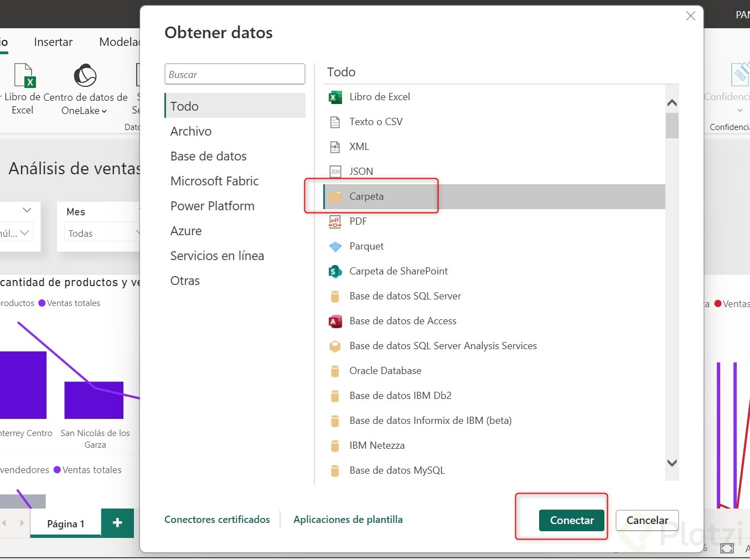Image resolution: width=750 pixels, height=560 pixels.
Task: Close the Obtener datos dialog
Action: tap(691, 16)
